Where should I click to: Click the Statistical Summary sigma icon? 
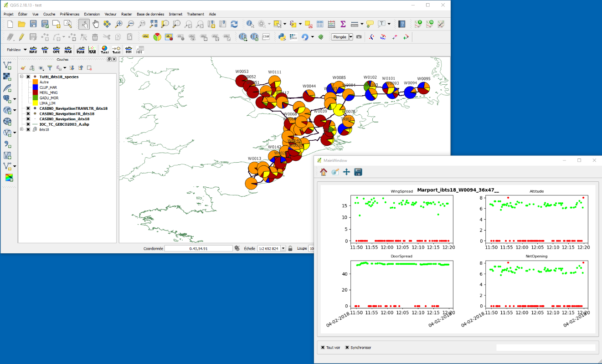click(x=343, y=24)
